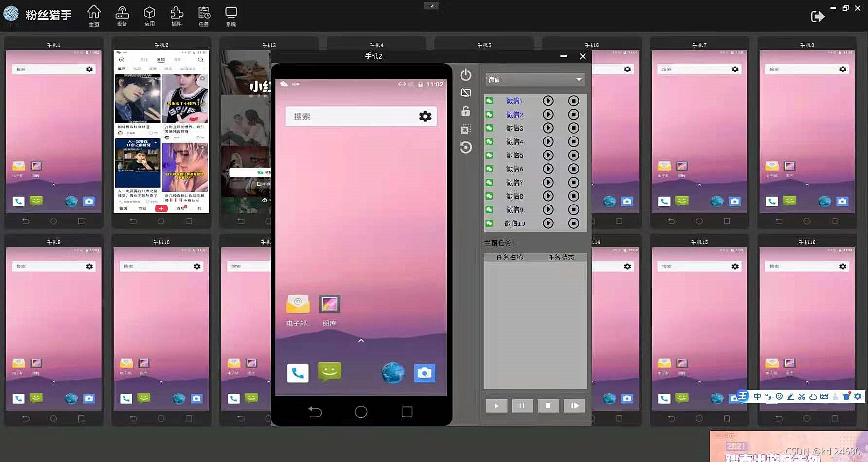This screenshot has height=462, width=868.
Task: Open the 插件 plugins tab
Action: pos(177,16)
